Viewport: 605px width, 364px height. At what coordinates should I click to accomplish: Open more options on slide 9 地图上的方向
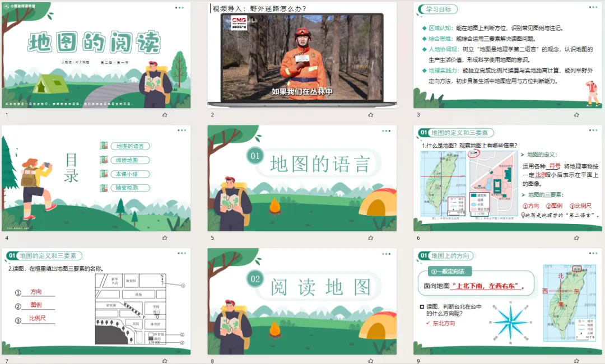pos(593,253)
